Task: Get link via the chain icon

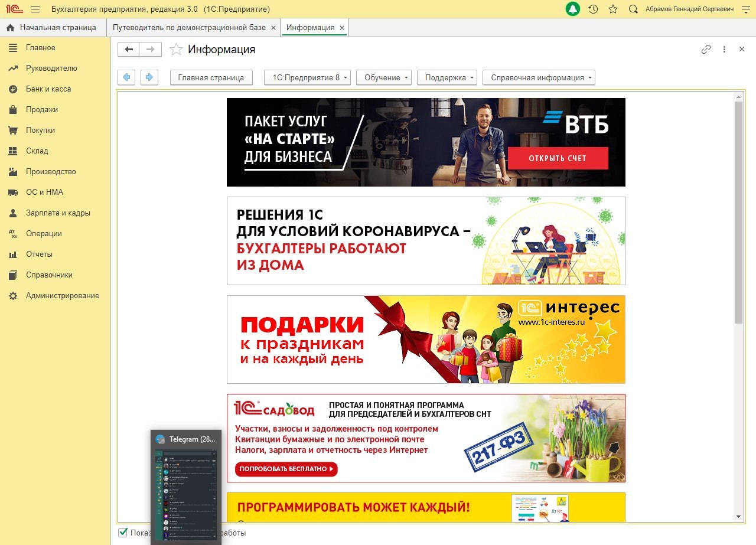Action: tap(706, 50)
